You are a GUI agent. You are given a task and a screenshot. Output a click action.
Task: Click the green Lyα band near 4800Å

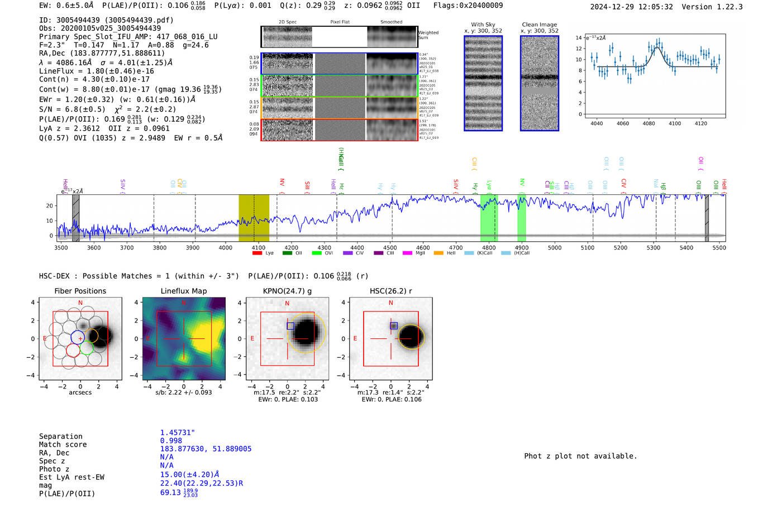[489, 218]
